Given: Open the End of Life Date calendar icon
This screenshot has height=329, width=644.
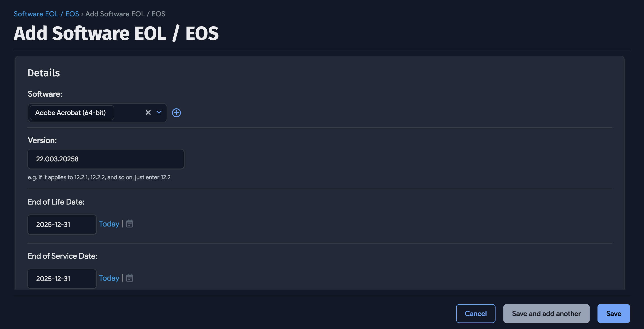Looking at the screenshot, I should point(129,224).
